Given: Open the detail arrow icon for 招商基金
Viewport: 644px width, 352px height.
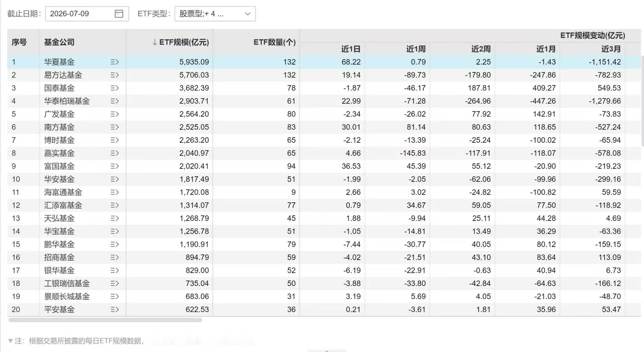Looking at the screenshot, I should (x=115, y=257).
